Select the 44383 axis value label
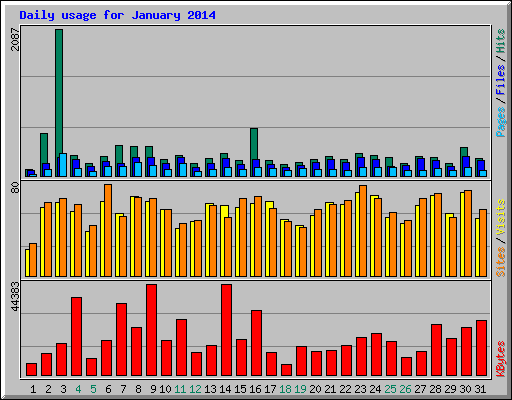The width and height of the screenshot is (512, 400). point(15,296)
